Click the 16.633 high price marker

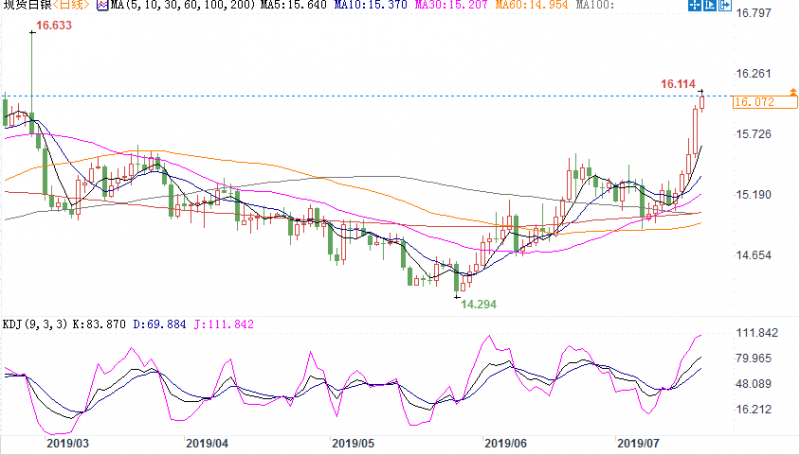tap(54, 26)
